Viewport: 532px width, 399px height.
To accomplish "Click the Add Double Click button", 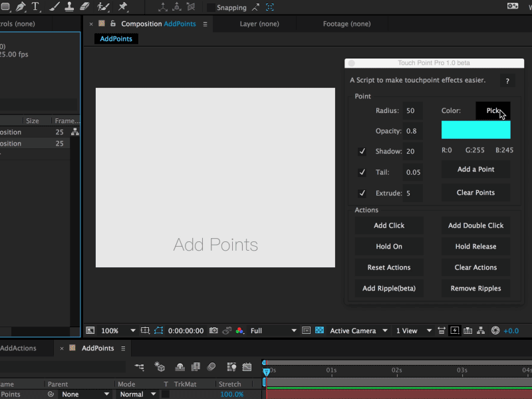I will [x=475, y=225].
